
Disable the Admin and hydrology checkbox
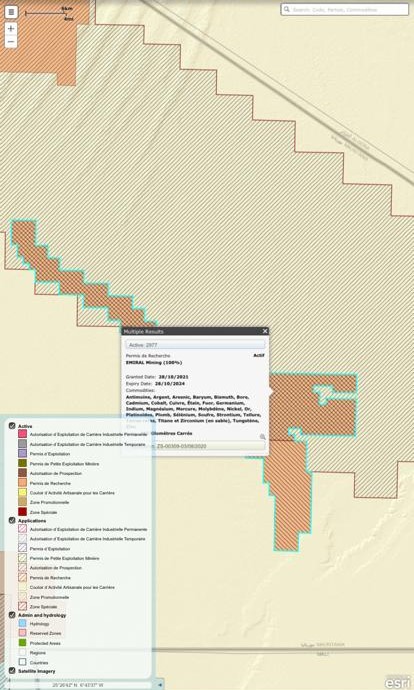pos(12,615)
